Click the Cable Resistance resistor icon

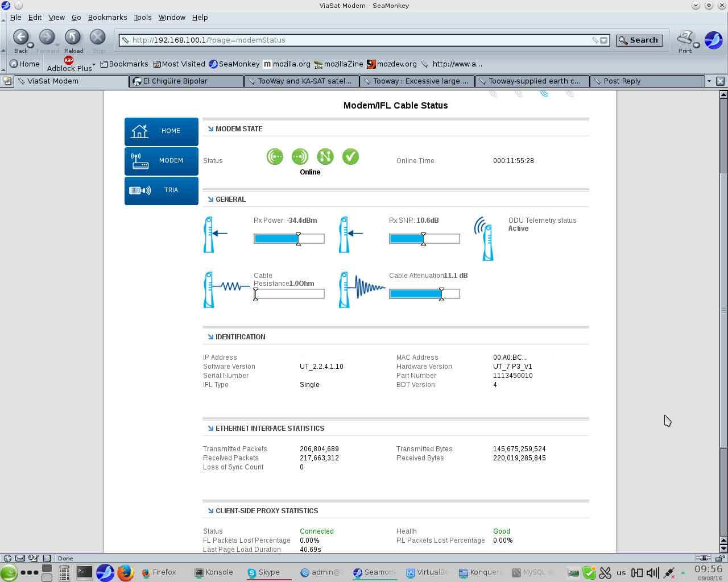coord(226,289)
